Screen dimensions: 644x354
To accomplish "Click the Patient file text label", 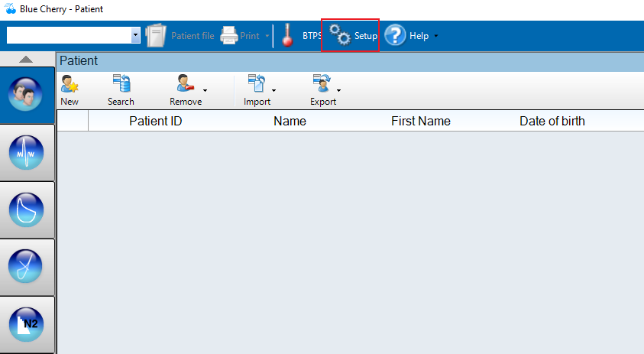I will point(193,36).
